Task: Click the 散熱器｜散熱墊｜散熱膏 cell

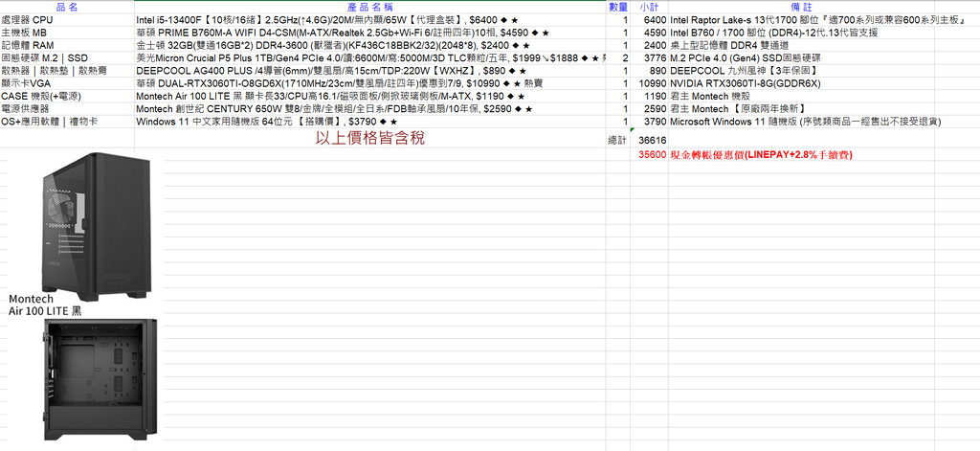Action: (x=67, y=71)
